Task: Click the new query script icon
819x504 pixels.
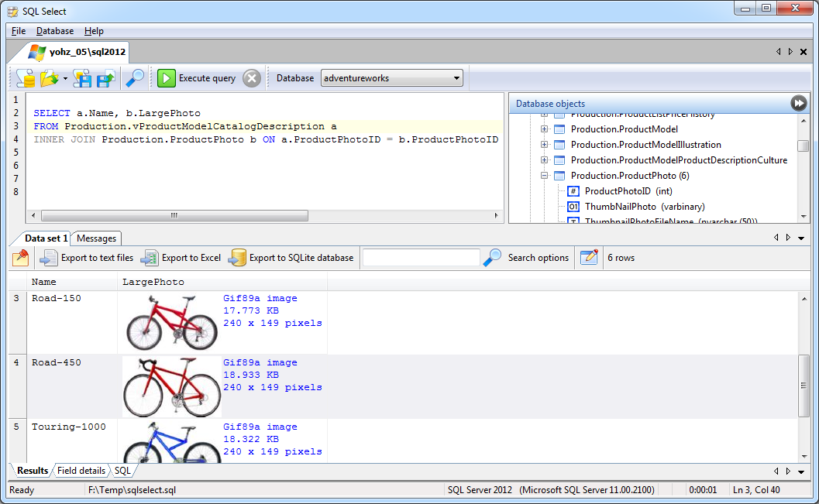Action: click(x=26, y=78)
